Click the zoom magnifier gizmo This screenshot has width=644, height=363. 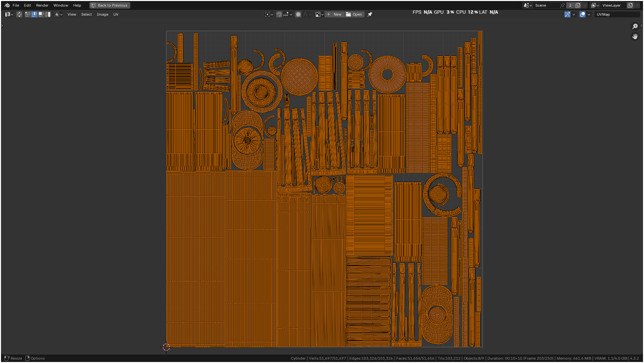pyautogui.click(x=635, y=26)
